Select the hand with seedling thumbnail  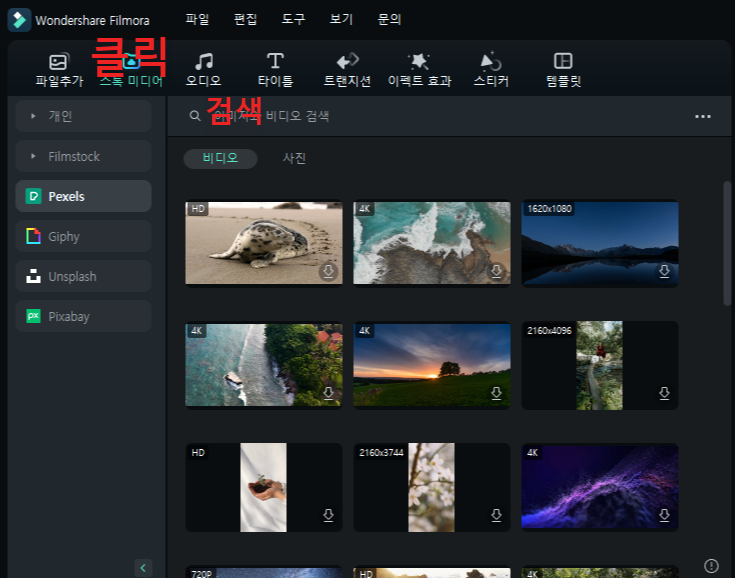(264, 488)
